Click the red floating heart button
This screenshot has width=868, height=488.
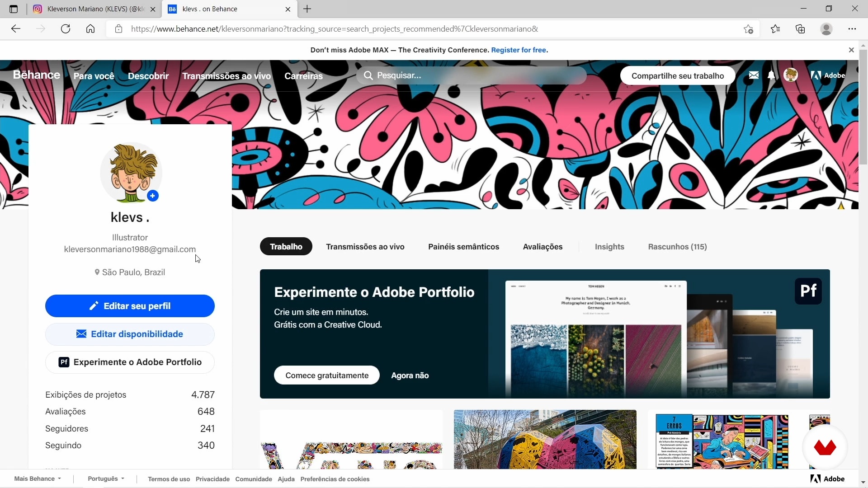click(825, 447)
